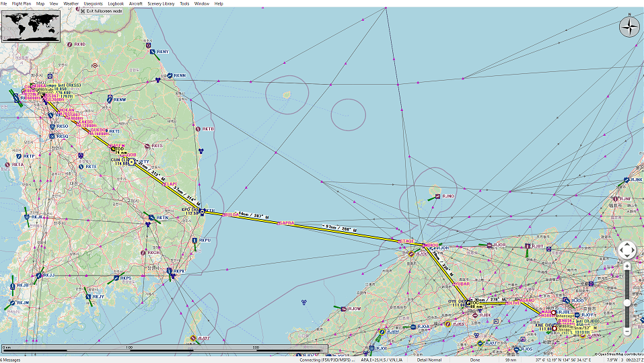
Task: Select the RJNO airport symbol
Action: [438, 196]
